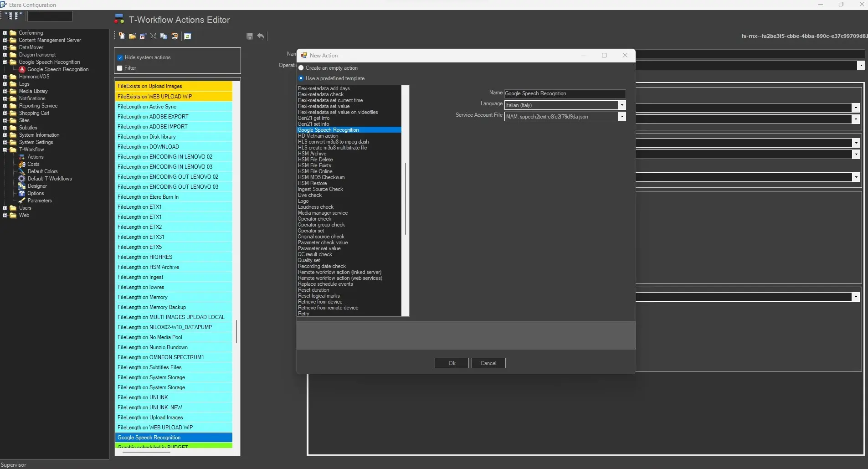Image resolution: width=868 pixels, height=469 pixels.
Task: Select Loudness check template in list
Action: 316,207
